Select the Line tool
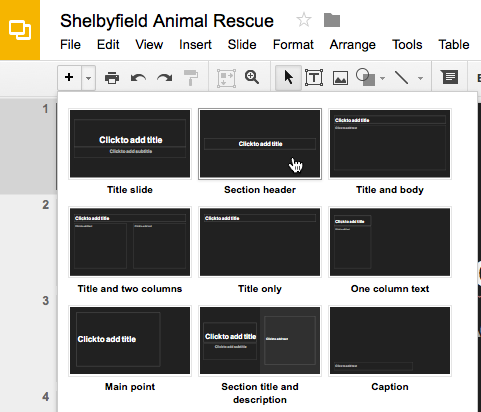The width and height of the screenshot is (481, 412). tap(401, 78)
